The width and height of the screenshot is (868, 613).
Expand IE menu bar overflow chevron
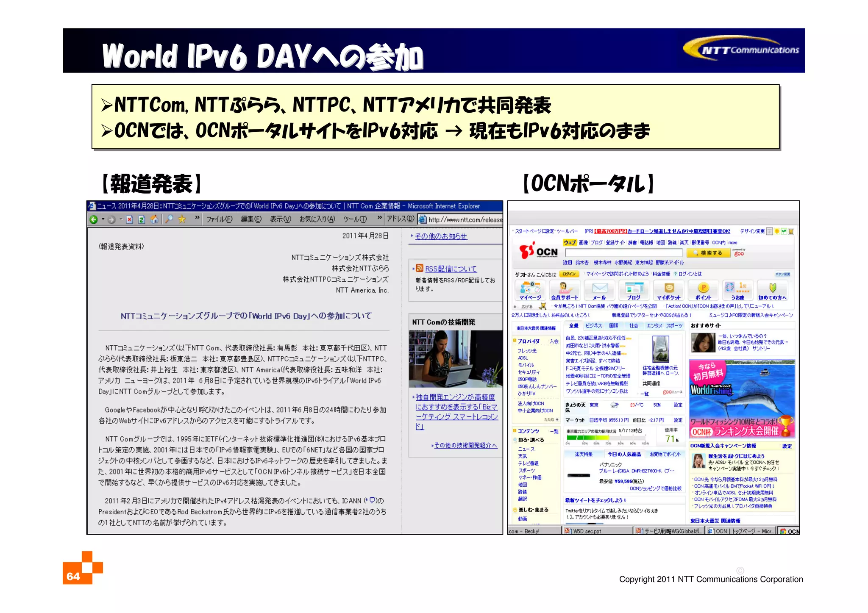click(x=380, y=218)
